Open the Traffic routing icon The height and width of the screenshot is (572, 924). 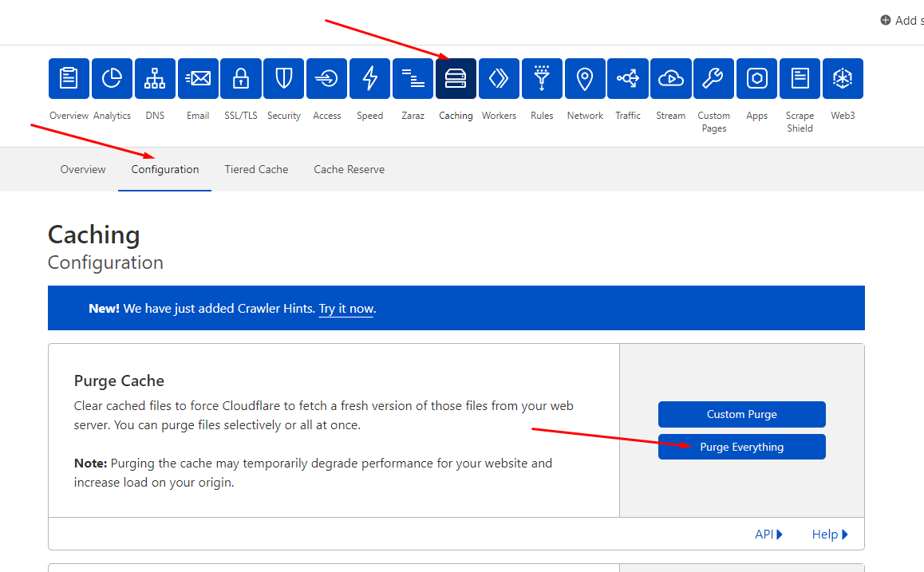(628, 78)
